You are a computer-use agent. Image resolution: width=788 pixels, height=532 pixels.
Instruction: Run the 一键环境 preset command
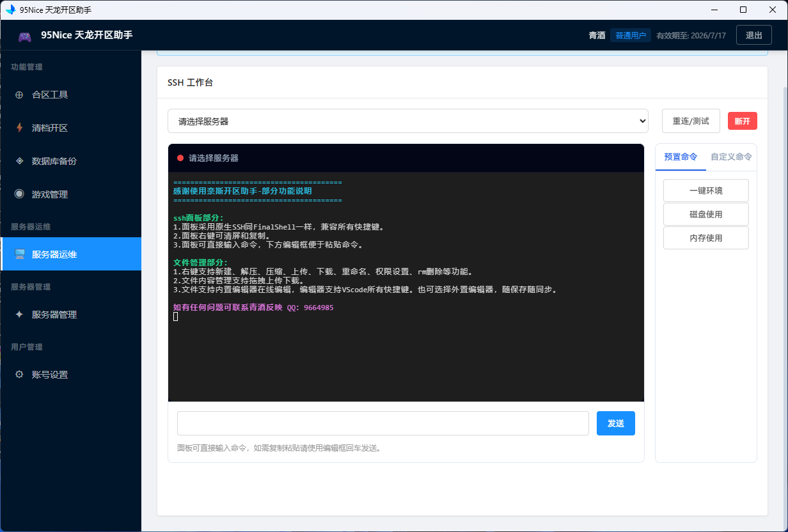tap(706, 191)
